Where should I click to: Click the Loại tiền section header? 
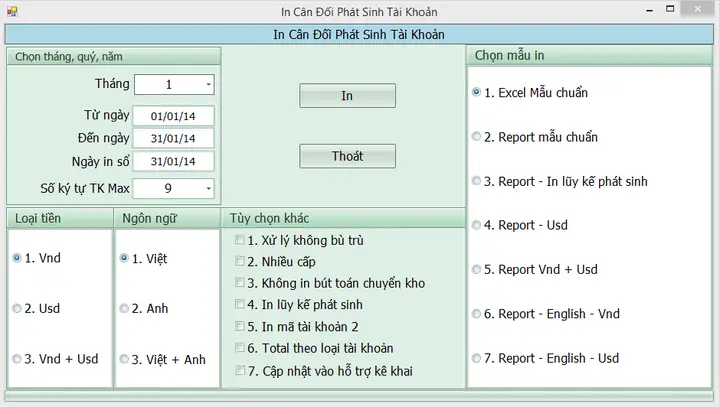click(x=60, y=218)
